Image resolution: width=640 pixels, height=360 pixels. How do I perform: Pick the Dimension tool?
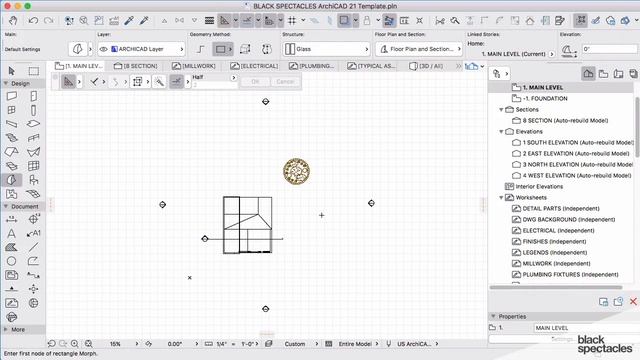[x=11, y=220]
